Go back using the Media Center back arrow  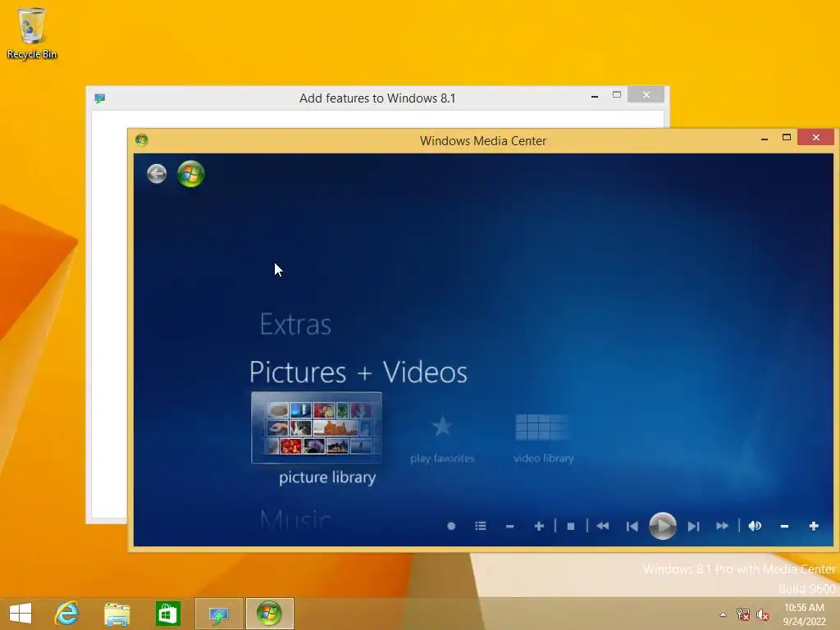pos(157,174)
